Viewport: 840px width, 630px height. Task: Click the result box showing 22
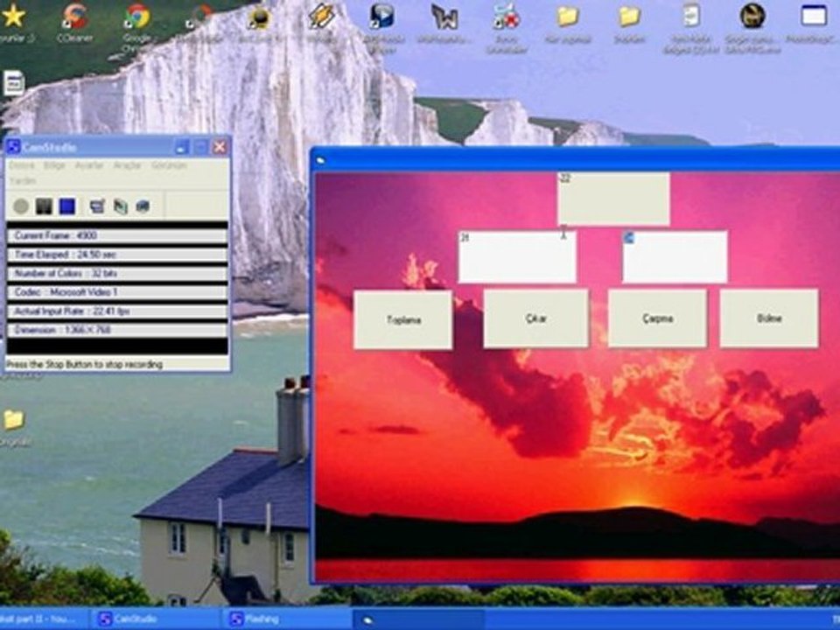[x=613, y=199]
